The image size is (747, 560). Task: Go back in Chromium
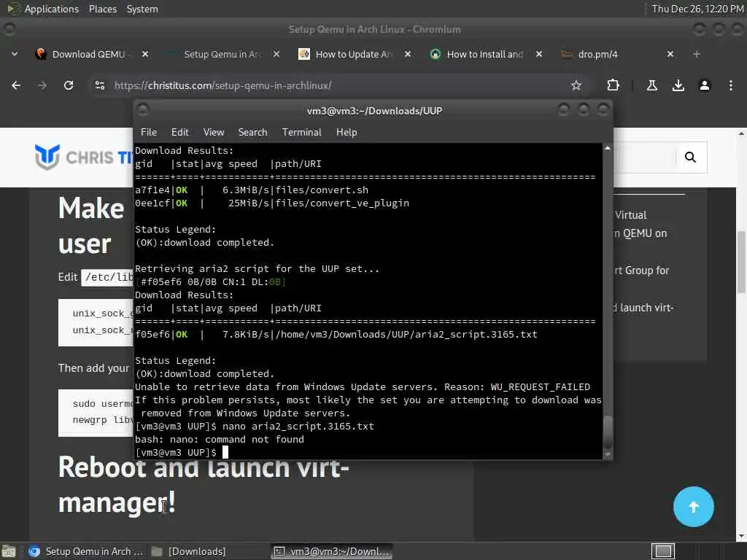click(x=16, y=85)
